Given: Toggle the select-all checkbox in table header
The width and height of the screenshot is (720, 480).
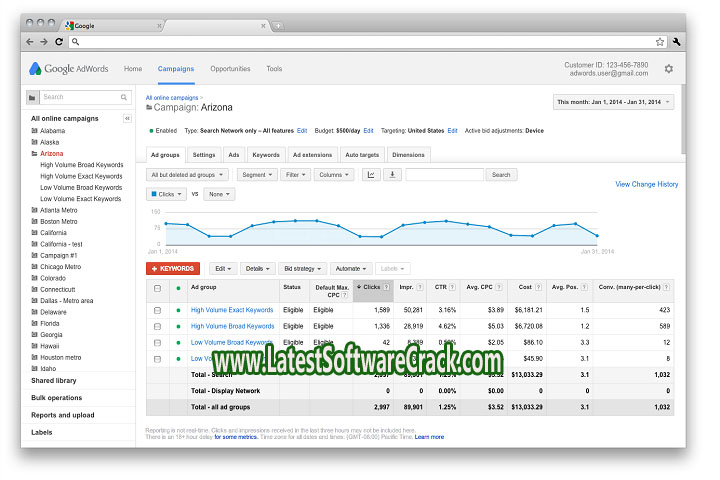Looking at the screenshot, I should [x=157, y=288].
